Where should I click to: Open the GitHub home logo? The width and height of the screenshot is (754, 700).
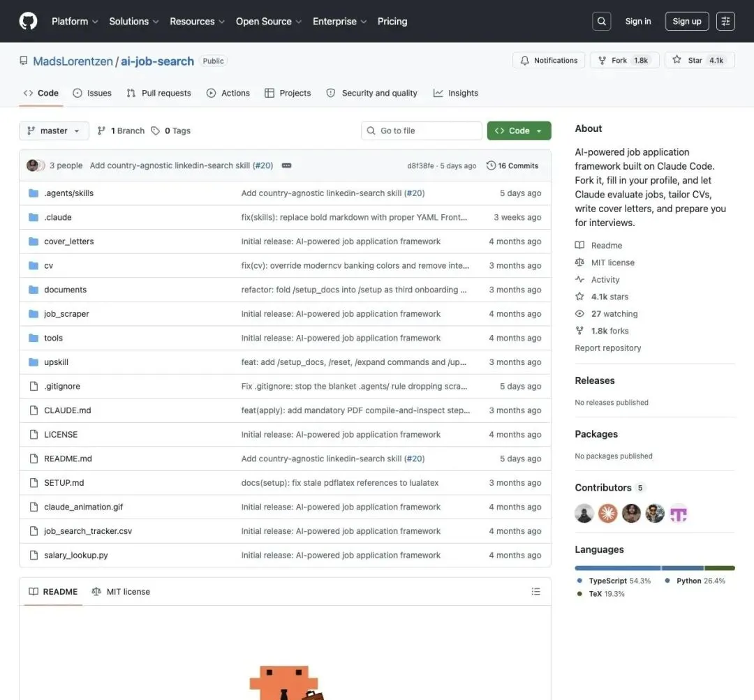tap(28, 21)
